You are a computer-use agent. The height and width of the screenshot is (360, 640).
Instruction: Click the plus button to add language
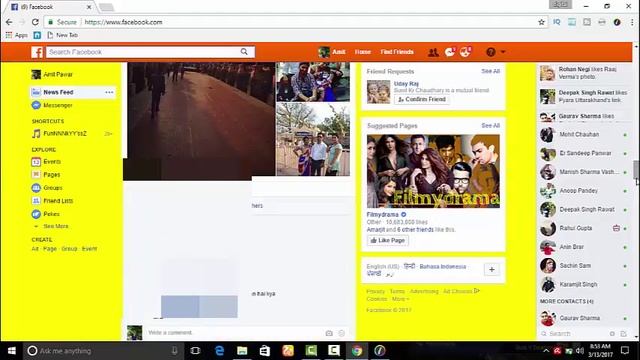(492, 269)
